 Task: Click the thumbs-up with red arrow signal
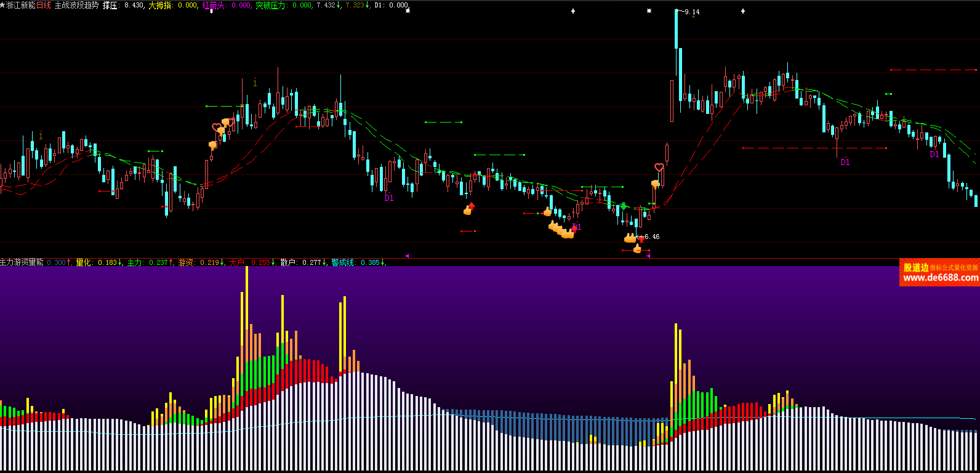(x=469, y=209)
